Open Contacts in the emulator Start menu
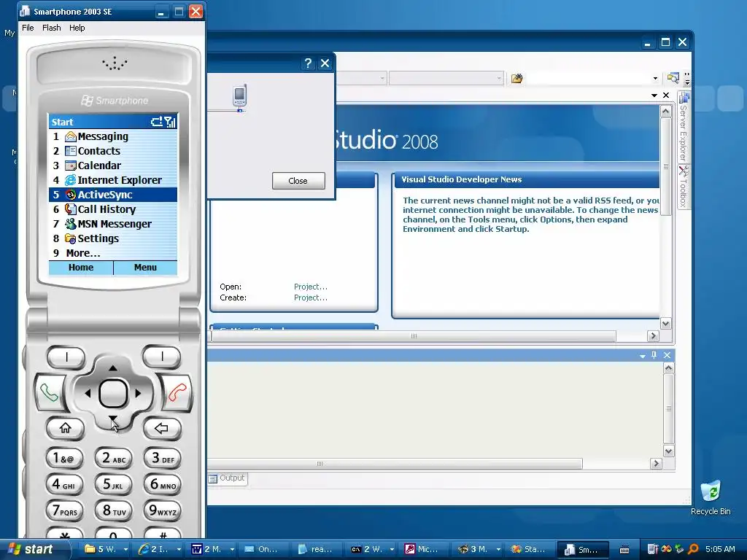Screen dimensions: 747x560 tap(113, 151)
